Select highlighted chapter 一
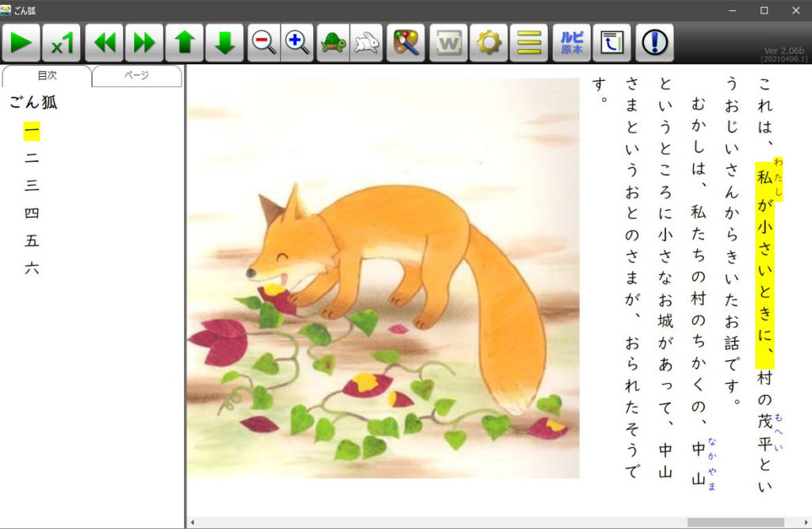812x529 pixels. click(32, 131)
